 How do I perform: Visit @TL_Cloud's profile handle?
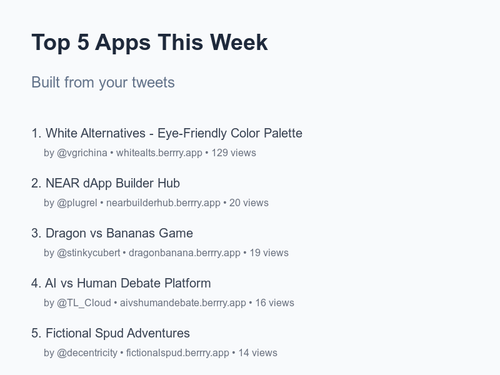pyautogui.click(x=84, y=303)
